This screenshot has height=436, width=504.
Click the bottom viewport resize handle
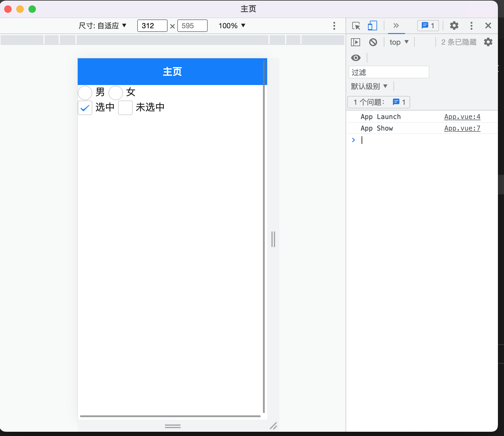(x=173, y=426)
